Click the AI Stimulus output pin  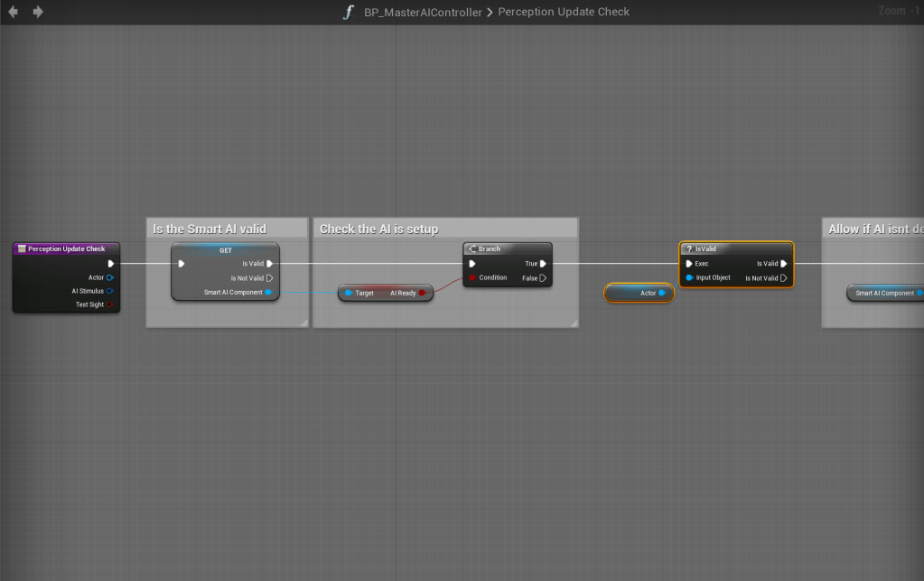pyautogui.click(x=109, y=291)
